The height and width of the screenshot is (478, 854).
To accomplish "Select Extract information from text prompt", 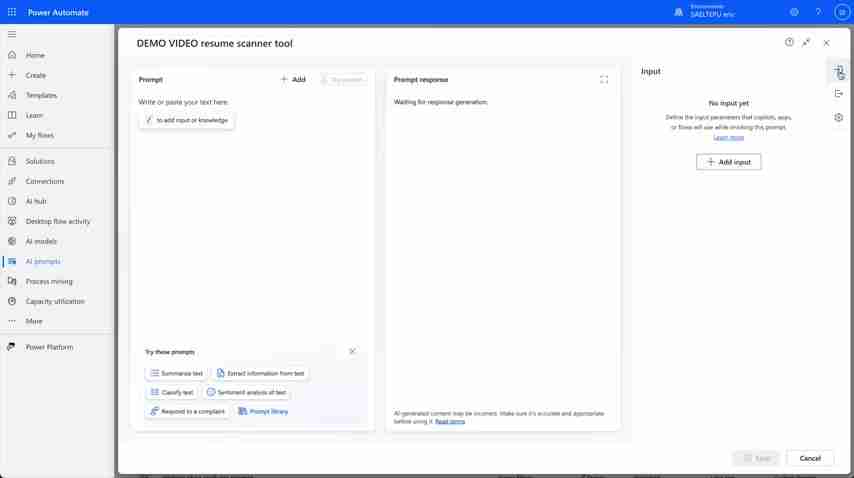I will 260,373.
